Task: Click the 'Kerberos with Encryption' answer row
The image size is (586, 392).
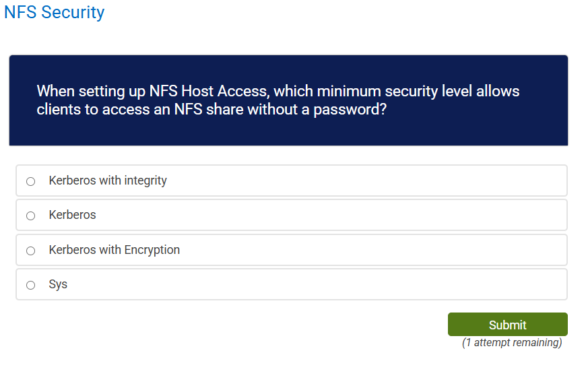Action: tap(291, 250)
